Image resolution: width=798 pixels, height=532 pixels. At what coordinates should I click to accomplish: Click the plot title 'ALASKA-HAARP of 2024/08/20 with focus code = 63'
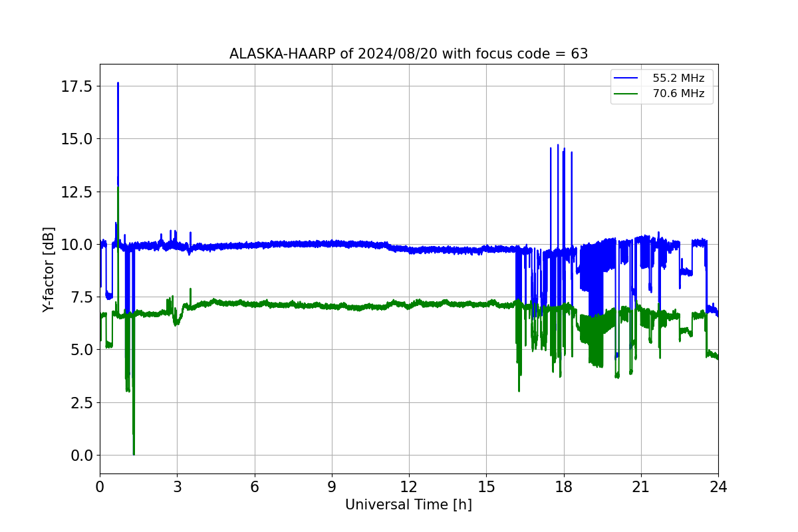tap(408, 54)
